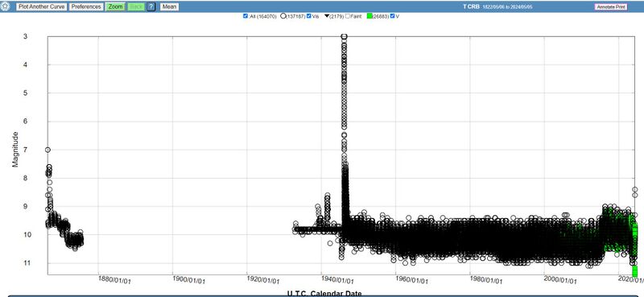Show the Mean curve
This screenshot has height=297, width=644.
[x=169, y=7]
